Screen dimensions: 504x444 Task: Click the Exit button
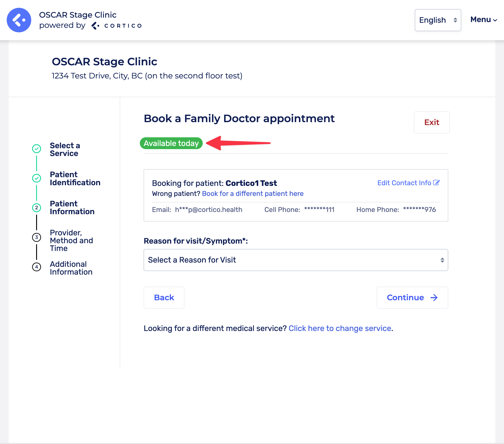[x=431, y=122]
